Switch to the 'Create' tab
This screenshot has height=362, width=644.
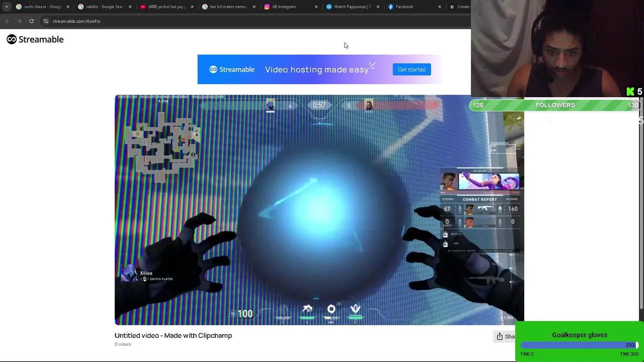click(x=459, y=7)
